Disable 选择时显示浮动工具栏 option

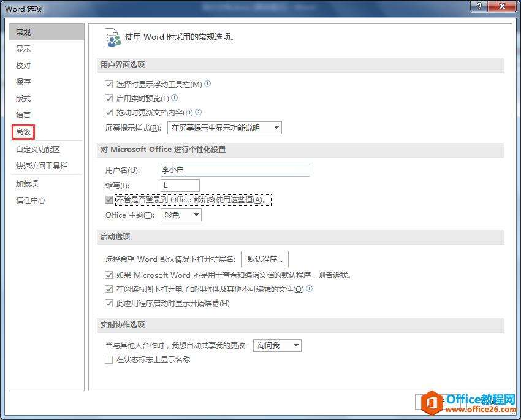tap(108, 84)
